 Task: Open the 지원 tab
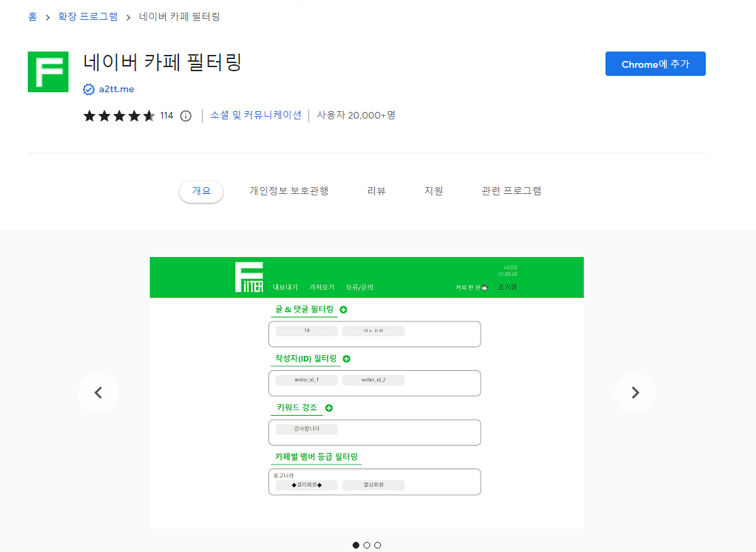coord(433,191)
